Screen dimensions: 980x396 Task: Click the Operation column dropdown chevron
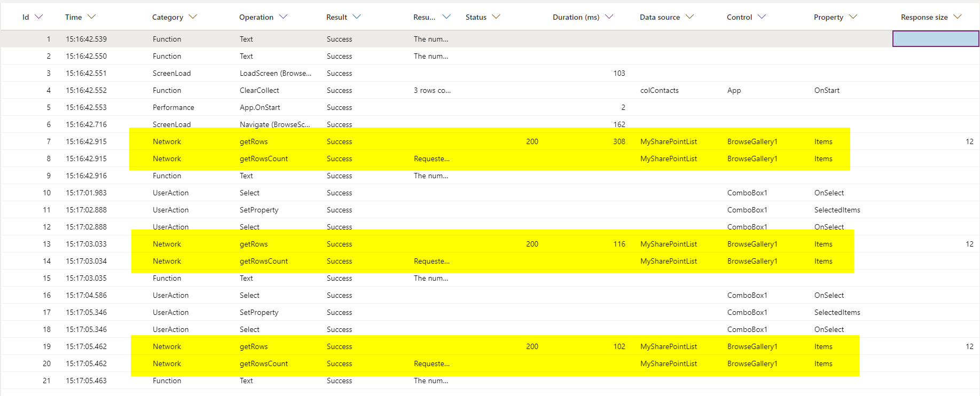click(x=283, y=17)
